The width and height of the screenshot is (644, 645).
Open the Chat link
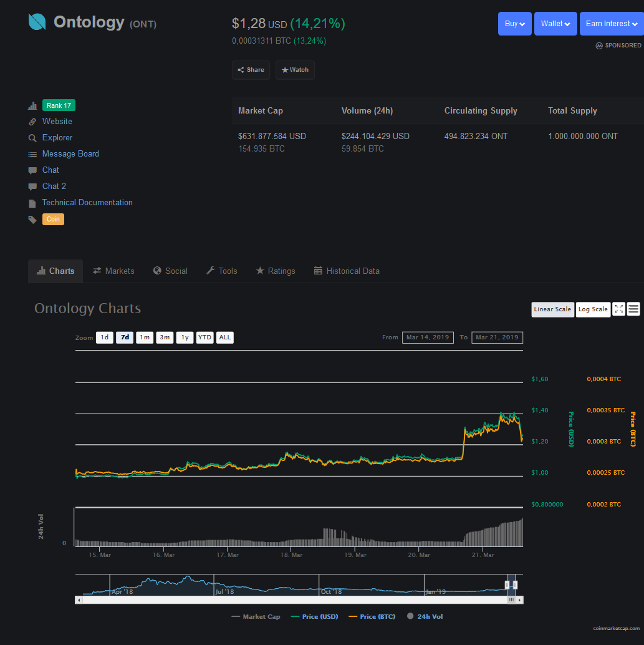click(x=50, y=170)
